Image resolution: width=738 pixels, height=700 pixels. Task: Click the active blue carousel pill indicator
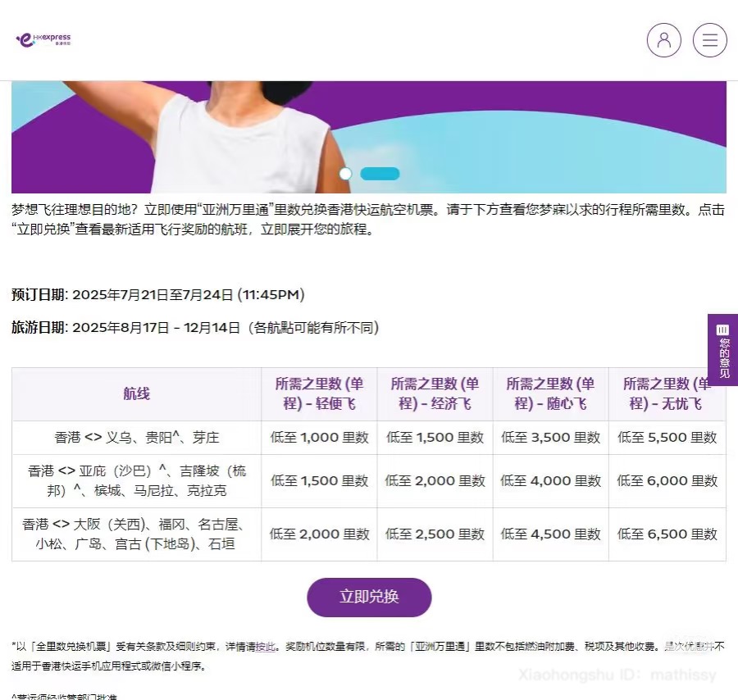click(380, 174)
